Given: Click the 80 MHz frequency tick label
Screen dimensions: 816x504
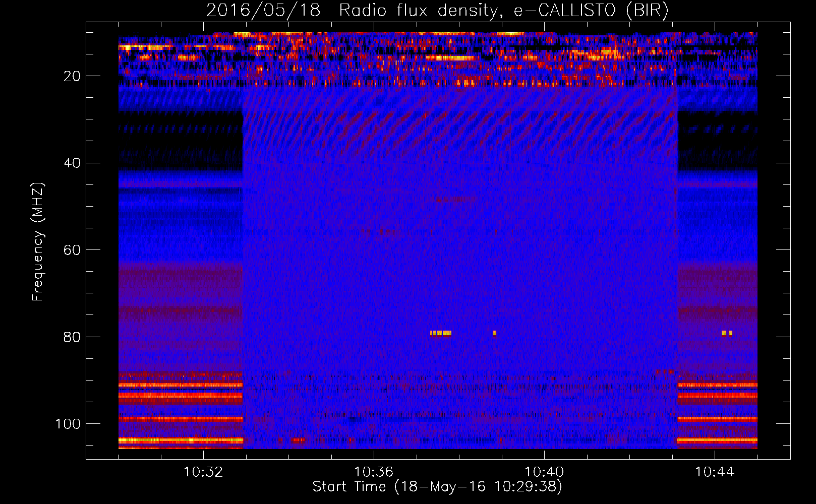Looking at the screenshot, I should (x=73, y=337).
